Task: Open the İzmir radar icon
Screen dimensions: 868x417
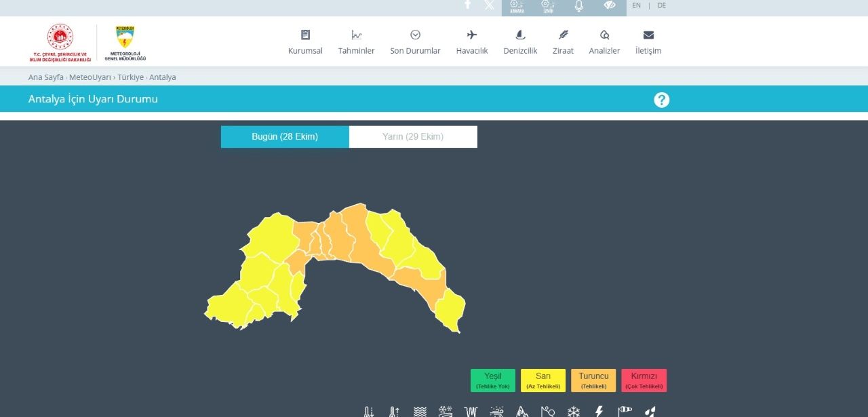Action: tap(548, 7)
